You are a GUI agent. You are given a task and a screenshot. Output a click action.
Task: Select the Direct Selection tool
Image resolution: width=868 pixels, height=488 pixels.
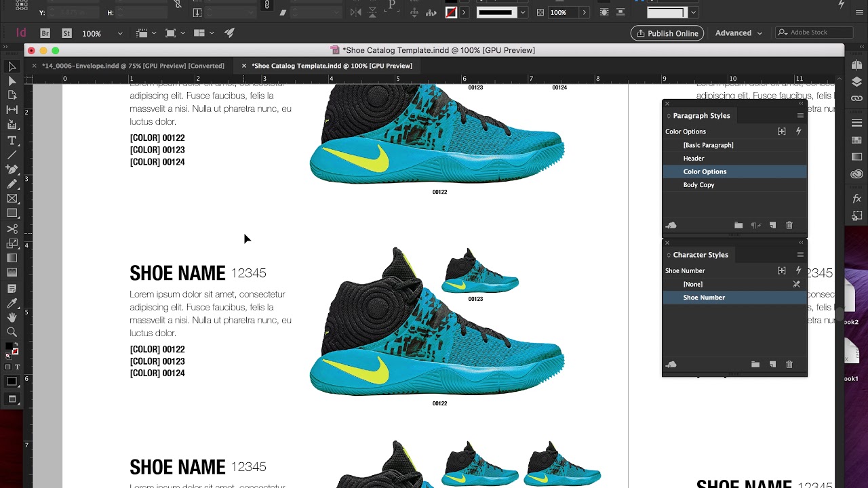(12, 81)
